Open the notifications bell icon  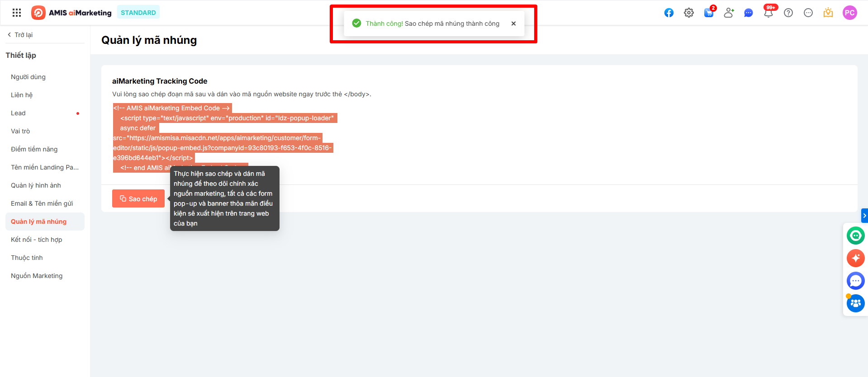768,13
